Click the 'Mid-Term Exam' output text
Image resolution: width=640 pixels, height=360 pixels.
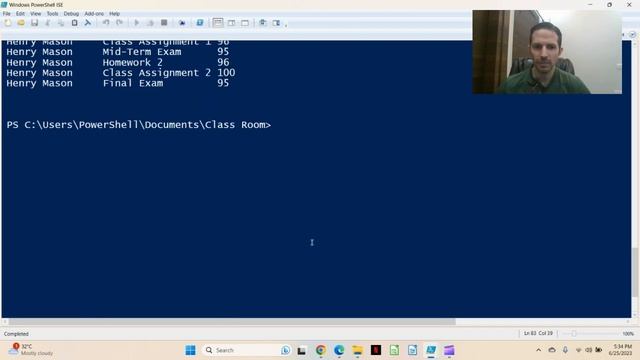point(142,52)
